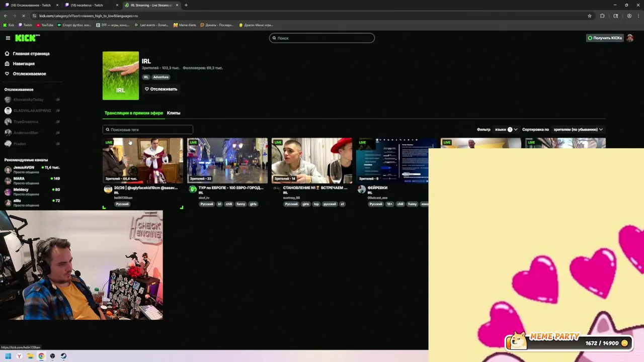Open the helin139ban channel link

point(123,198)
